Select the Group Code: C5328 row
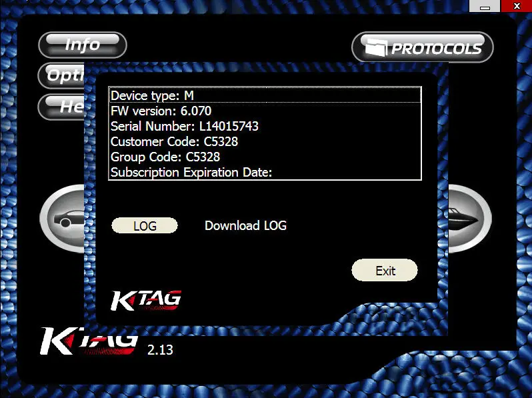The image size is (532, 398). 265,157
